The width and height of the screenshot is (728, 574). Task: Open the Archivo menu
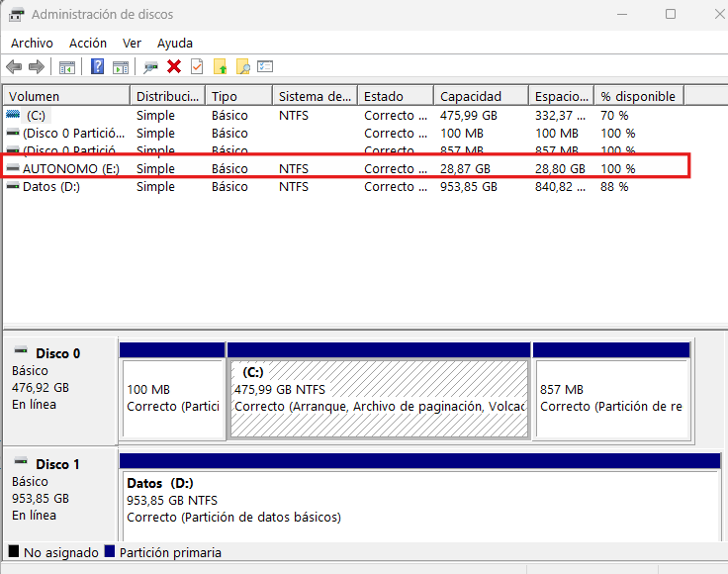pyautogui.click(x=32, y=44)
